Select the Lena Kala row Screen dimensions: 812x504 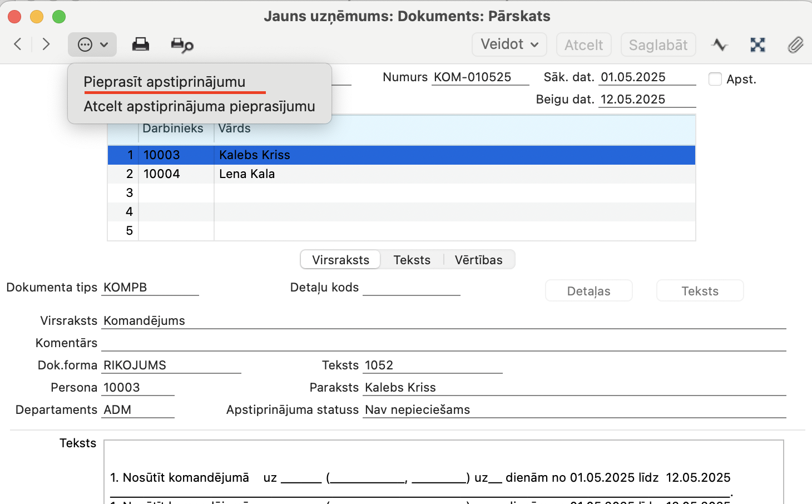click(402, 174)
